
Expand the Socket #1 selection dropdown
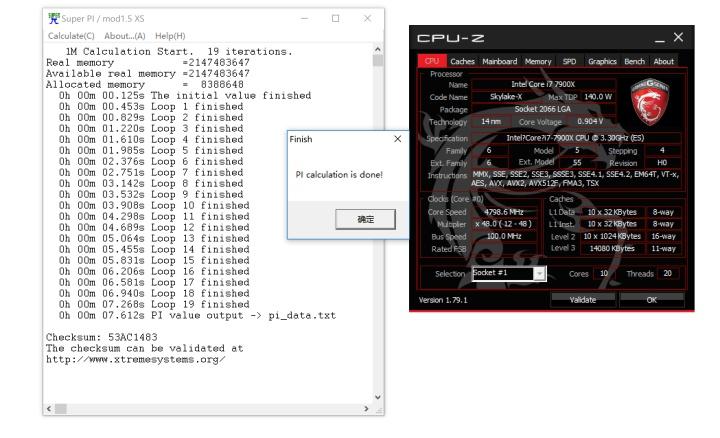click(540, 274)
